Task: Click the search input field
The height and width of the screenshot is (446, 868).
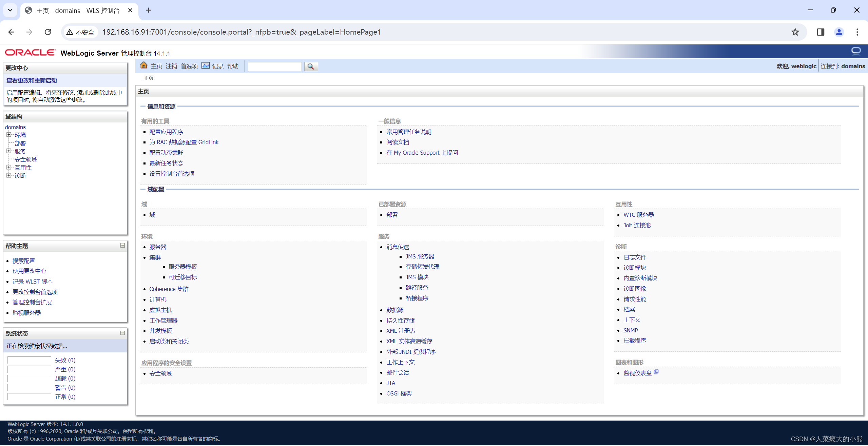Action: tap(275, 66)
